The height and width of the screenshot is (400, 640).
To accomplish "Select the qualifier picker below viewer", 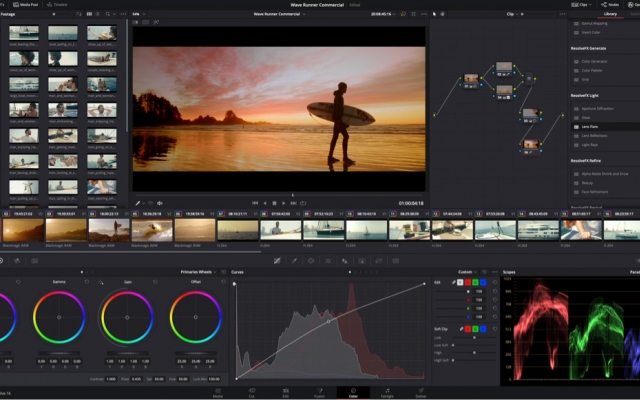I will point(138,203).
